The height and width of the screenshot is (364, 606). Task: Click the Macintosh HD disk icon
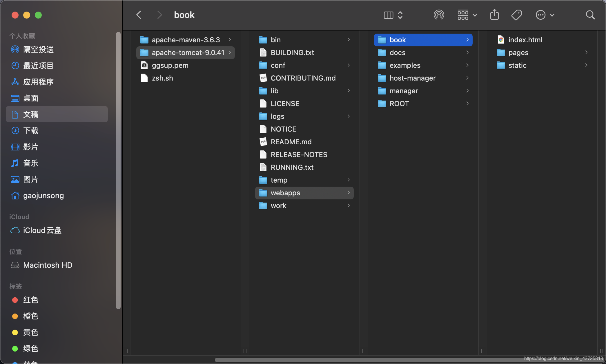click(x=15, y=265)
